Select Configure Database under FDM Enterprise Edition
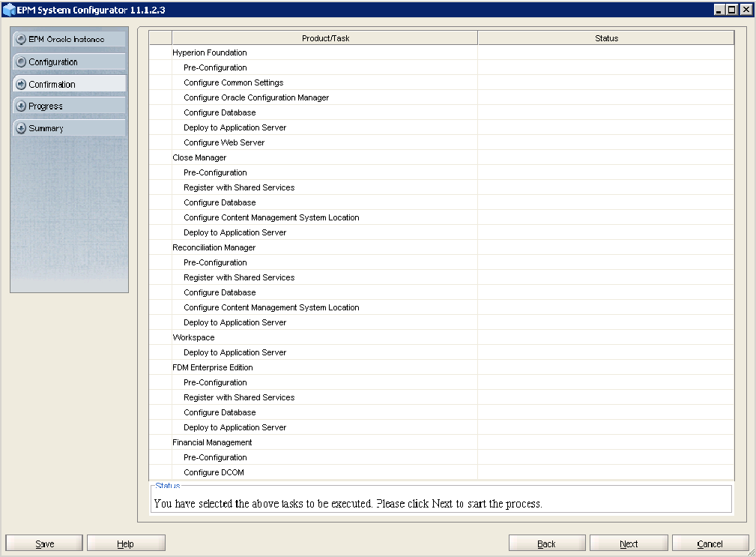756x557 pixels. [441, 412]
